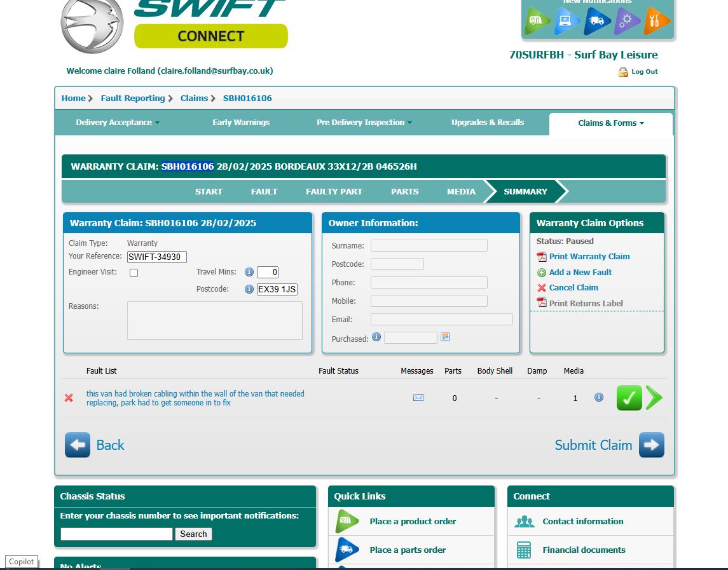Click the blue Back arrow icon
The image size is (728, 570).
pyautogui.click(x=78, y=445)
